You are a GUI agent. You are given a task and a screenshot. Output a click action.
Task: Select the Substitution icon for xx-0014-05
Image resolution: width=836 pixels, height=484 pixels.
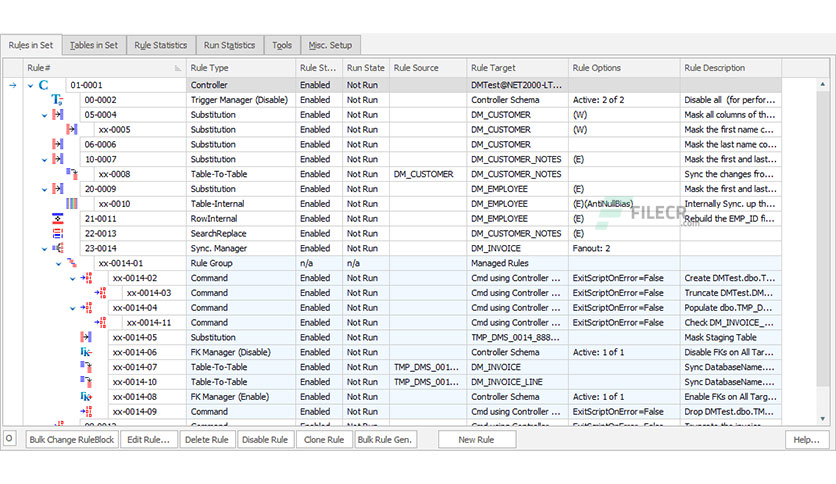[86, 337]
